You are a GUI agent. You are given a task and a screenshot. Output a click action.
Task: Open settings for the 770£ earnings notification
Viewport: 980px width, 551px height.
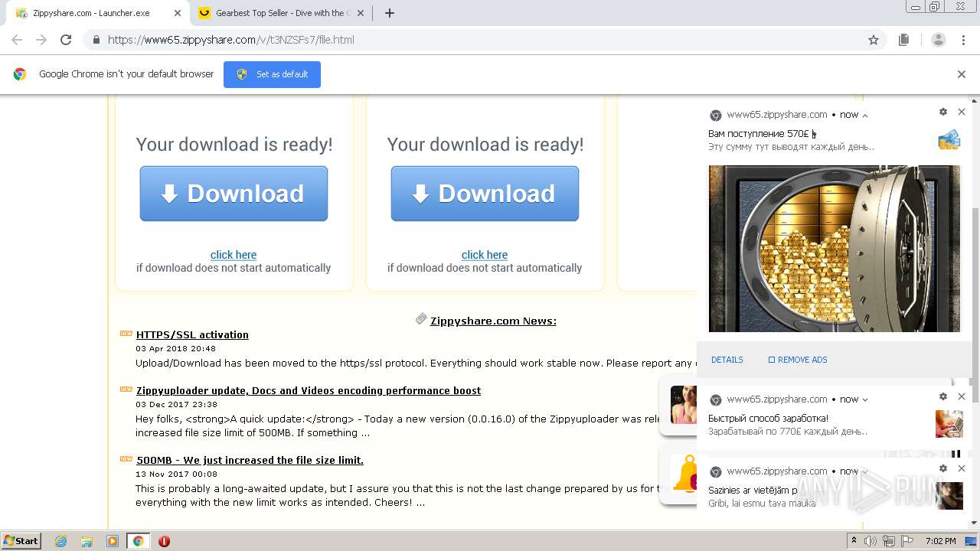[x=943, y=396]
